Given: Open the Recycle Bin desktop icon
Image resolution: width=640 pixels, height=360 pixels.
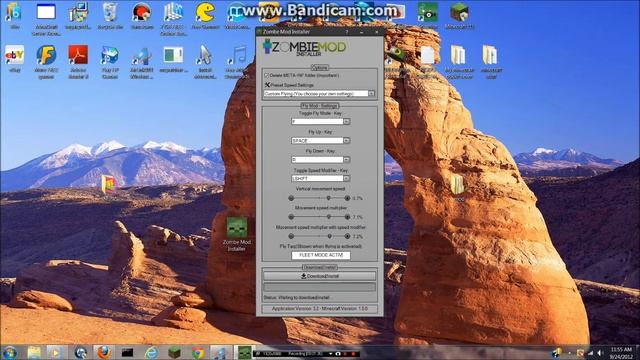Looking at the screenshot, I should pyautogui.click(x=110, y=13).
